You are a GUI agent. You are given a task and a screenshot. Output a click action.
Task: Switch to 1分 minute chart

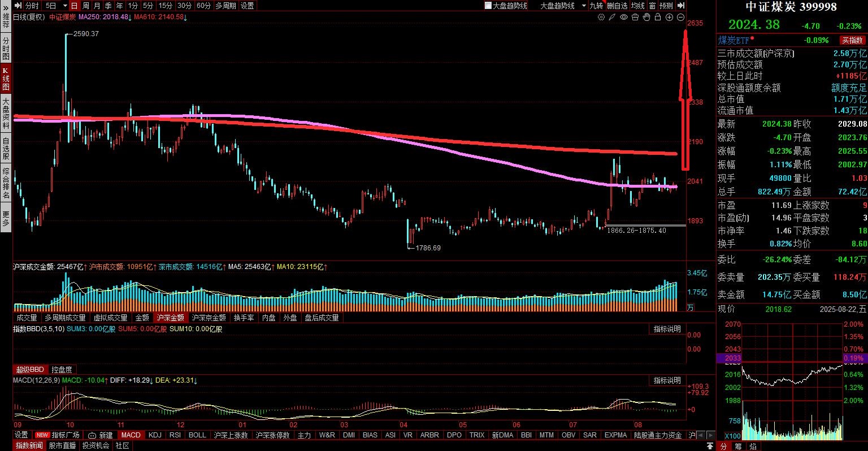point(133,6)
